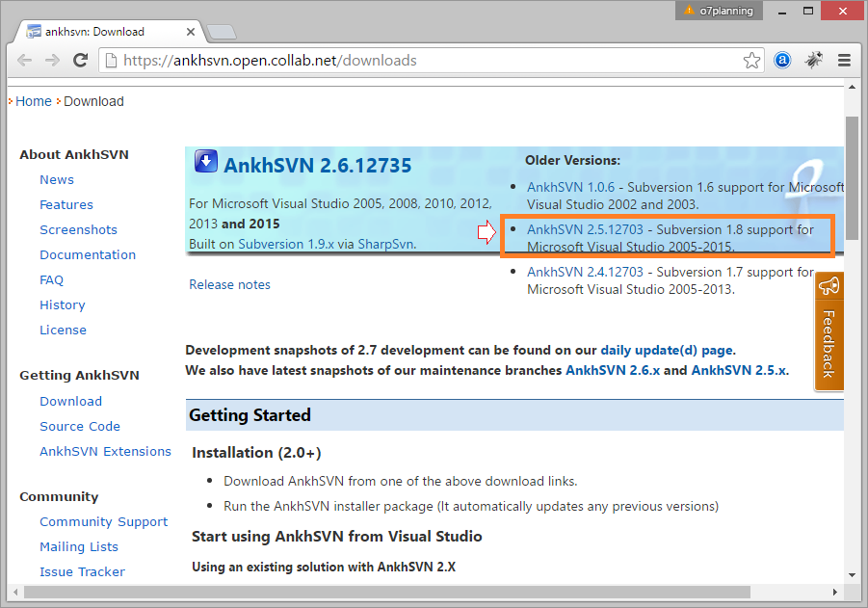
Task: Click the 'Start using AnkhSVN from Visual Studio' heading
Action: [x=336, y=536]
